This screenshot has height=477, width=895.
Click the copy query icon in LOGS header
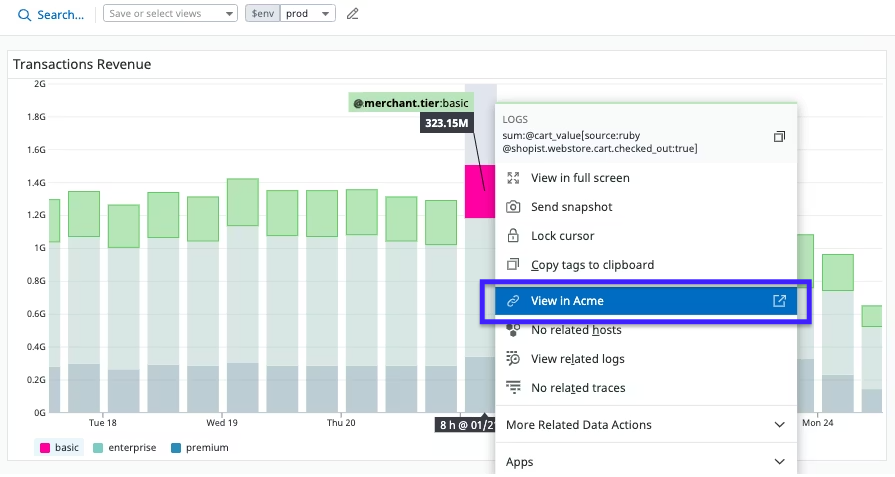[x=779, y=136]
